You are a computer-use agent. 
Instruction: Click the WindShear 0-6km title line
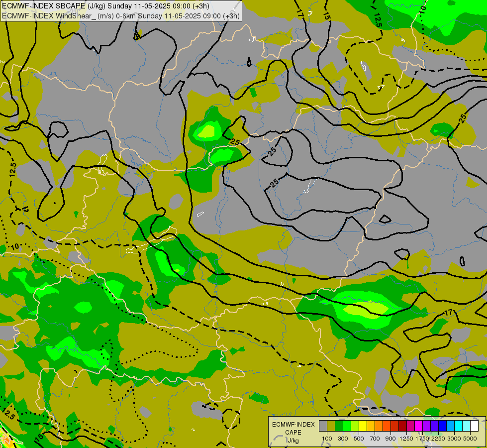pyautogui.click(x=120, y=16)
